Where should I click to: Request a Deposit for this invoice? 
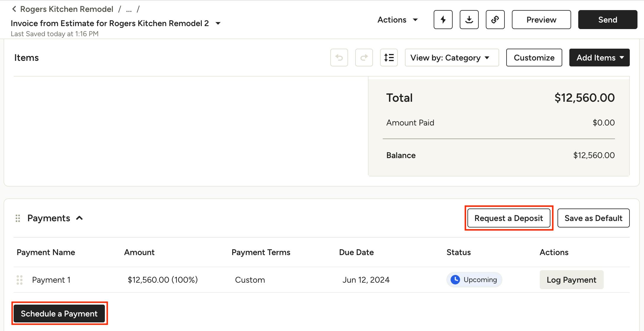[x=509, y=218]
